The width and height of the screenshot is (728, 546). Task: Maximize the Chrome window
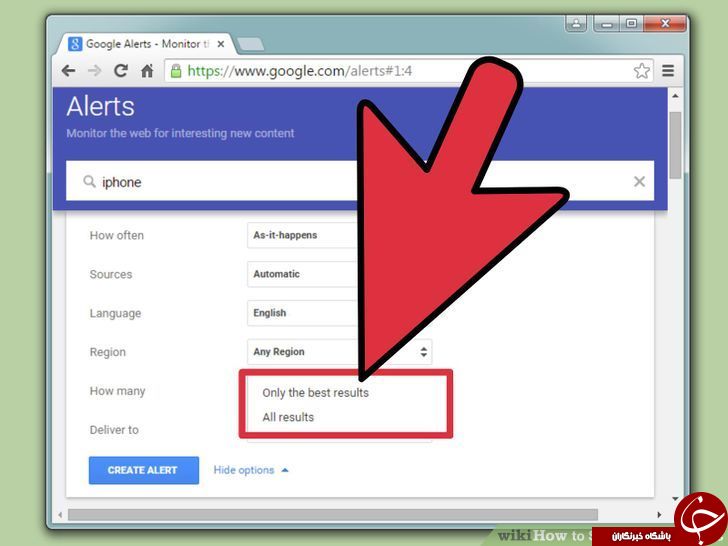(x=631, y=23)
